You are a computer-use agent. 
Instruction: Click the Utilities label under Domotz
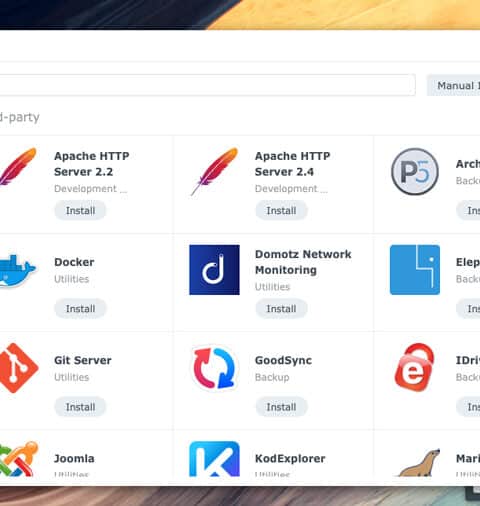coord(272,287)
